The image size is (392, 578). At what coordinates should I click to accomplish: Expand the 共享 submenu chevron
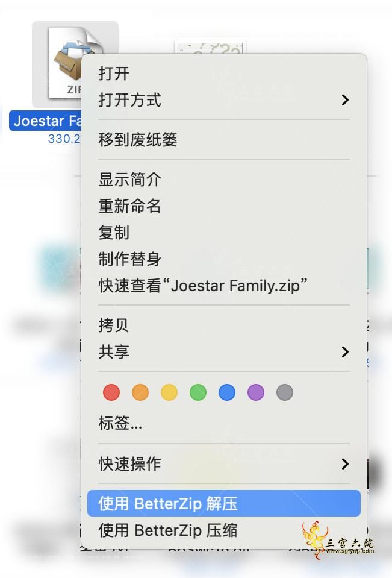pyautogui.click(x=345, y=352)
